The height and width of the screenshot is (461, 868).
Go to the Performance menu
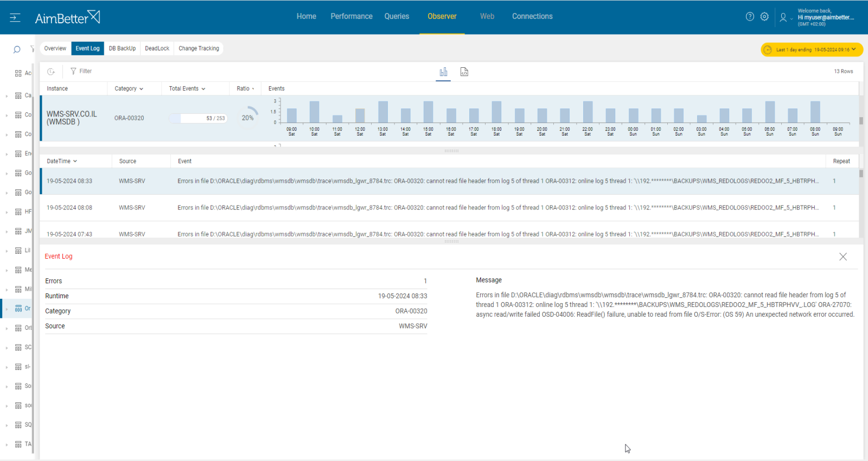point(352,16)
